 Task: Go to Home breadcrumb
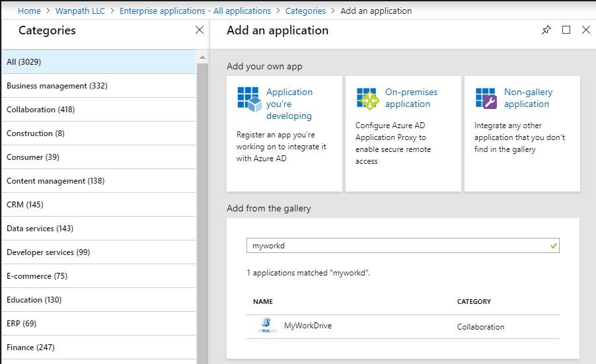coord(29,11)
